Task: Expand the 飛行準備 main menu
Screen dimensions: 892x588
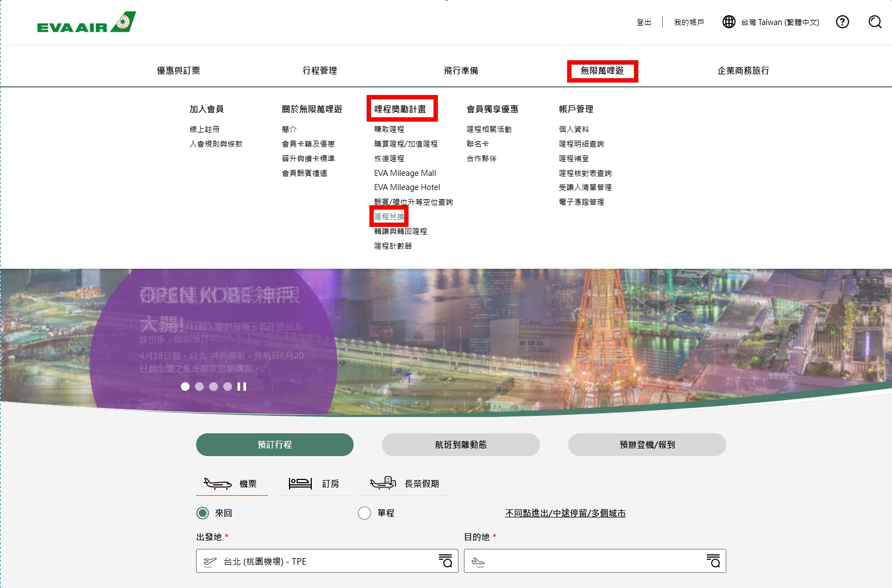Action: click(x=461, y=71)
